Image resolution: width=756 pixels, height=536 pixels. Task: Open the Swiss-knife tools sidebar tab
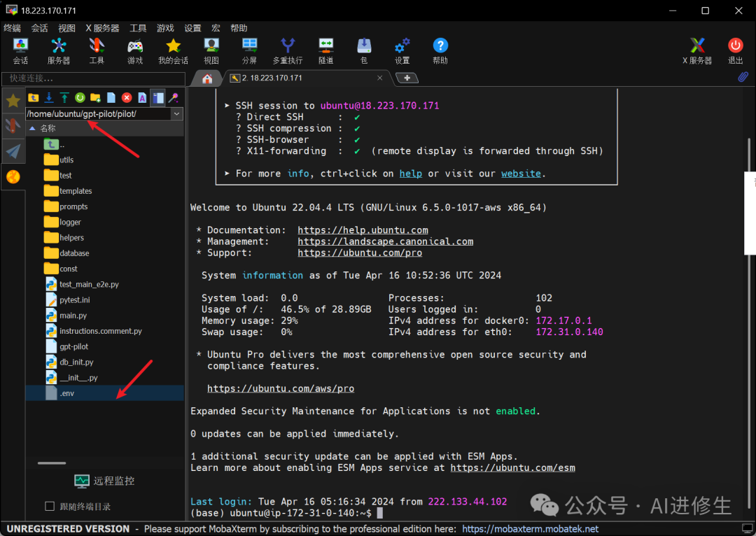click(13, 126)
